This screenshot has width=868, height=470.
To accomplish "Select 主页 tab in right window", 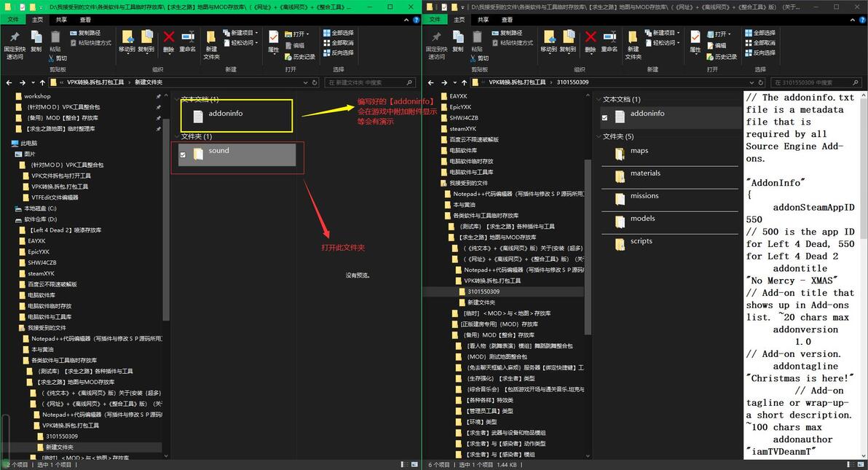I will [459, 20].
